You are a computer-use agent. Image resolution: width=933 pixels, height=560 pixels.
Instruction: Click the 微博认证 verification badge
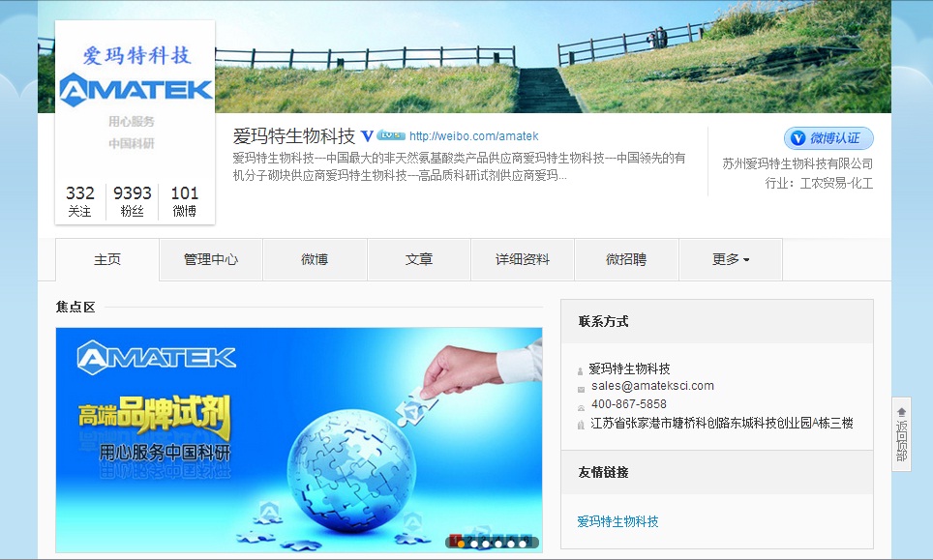[828, 138]
